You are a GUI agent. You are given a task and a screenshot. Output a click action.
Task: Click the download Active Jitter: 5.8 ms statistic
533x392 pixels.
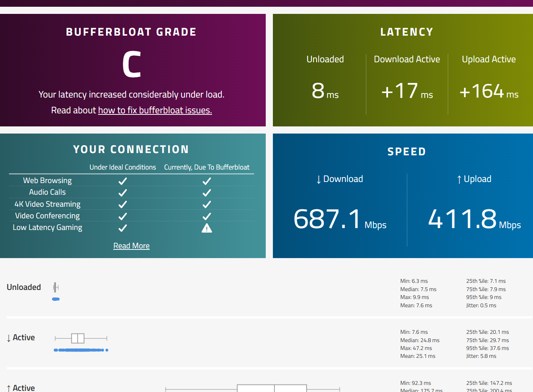[x=481, y=356]
